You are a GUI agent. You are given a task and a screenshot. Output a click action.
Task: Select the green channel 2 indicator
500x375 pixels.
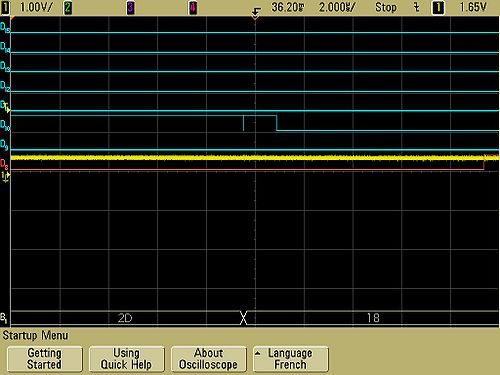pyautogui.click(x=68, y=8)
